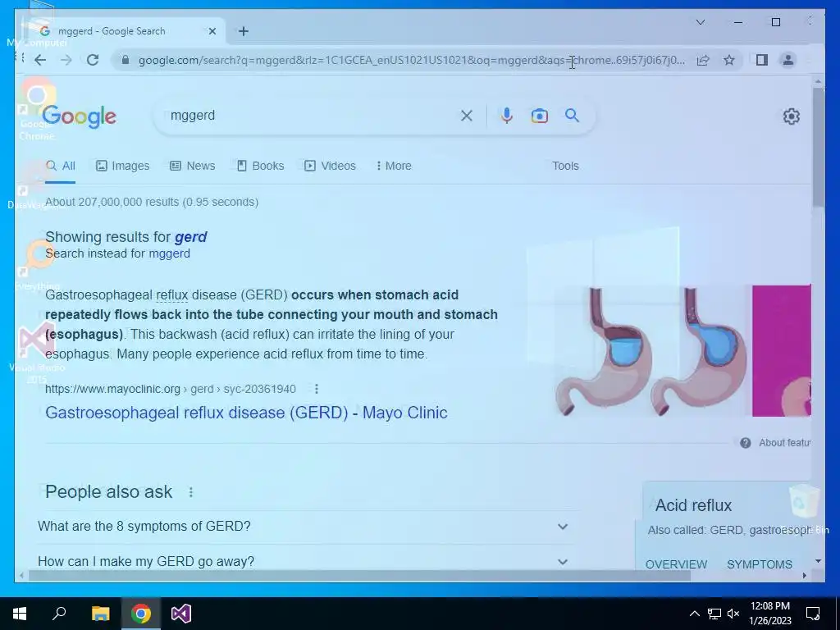The image size is (840, 630).
Task: Click the muted volume tray icon
Action: point(733,614)
